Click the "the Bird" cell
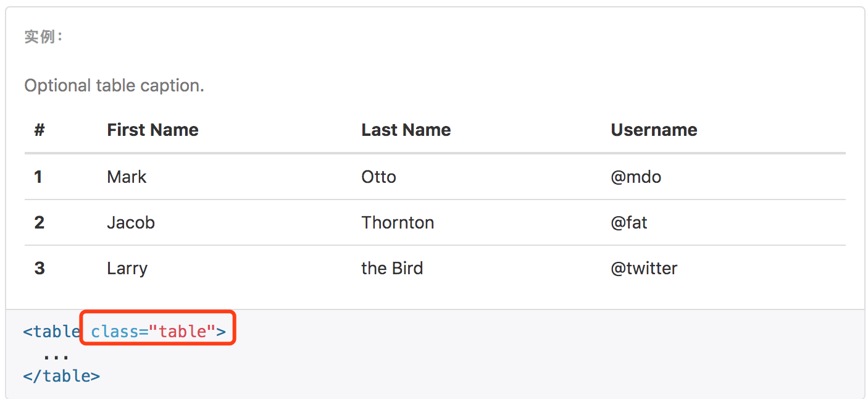Image resolution: width=868 pixels, height=399 pixels. point(392,268)
